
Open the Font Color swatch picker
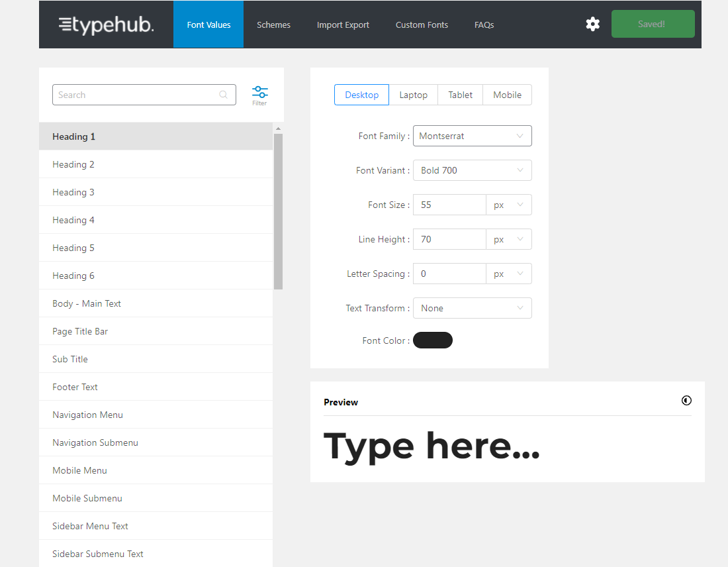(433, 340)
